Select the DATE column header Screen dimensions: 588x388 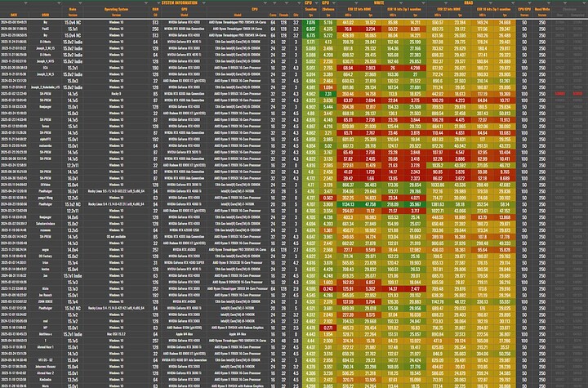click(x=14, y=15)
